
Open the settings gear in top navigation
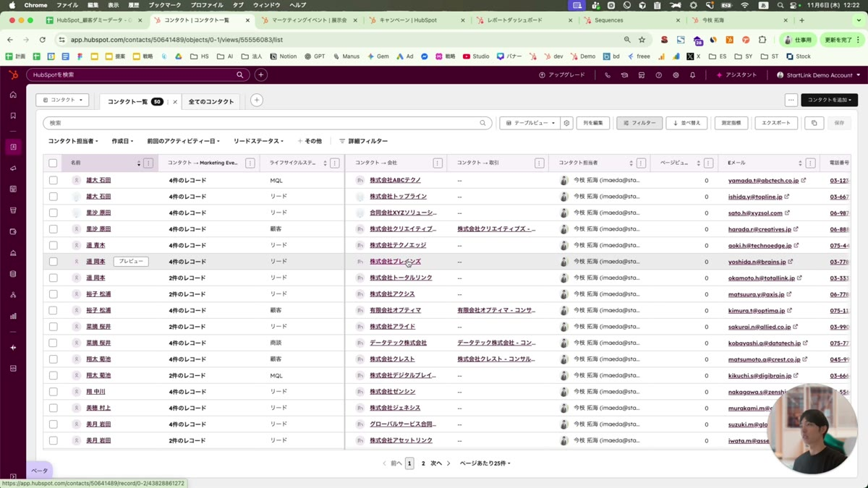pos(676,75)
